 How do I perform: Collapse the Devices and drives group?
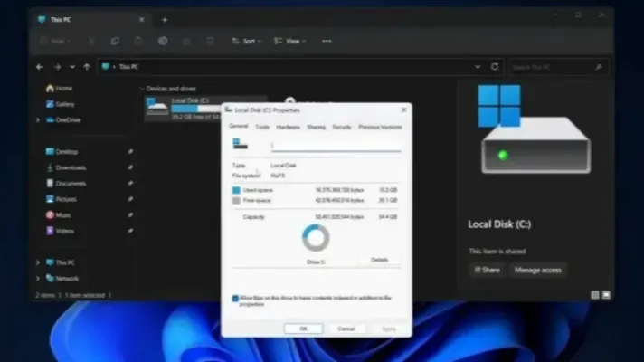tap(142, 89)
